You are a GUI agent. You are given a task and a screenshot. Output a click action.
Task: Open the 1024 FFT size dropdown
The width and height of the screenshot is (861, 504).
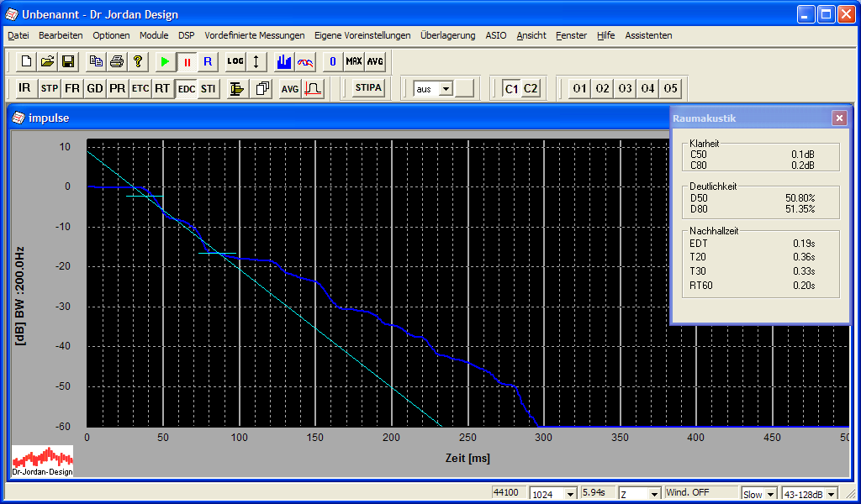click(x=572, y=495)
